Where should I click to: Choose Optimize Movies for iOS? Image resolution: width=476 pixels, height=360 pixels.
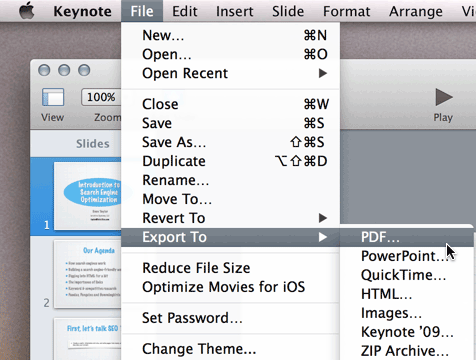(231, 287)
